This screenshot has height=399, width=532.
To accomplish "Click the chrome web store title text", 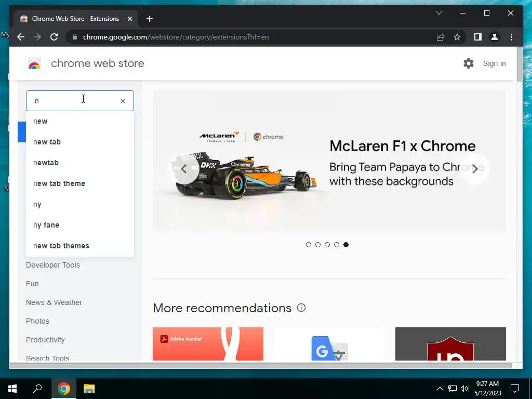I will point(98,63).
